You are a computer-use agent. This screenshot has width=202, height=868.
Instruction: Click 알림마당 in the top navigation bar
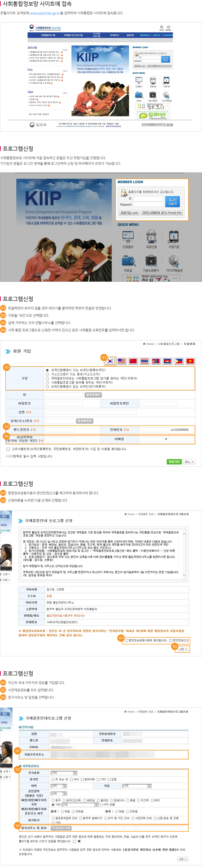coord(130,35)
